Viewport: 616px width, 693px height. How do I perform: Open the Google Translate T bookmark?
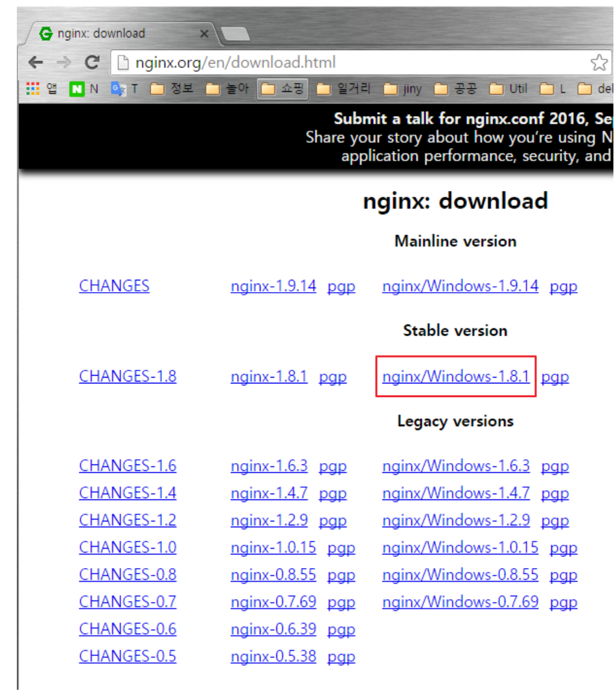[124, 89]
